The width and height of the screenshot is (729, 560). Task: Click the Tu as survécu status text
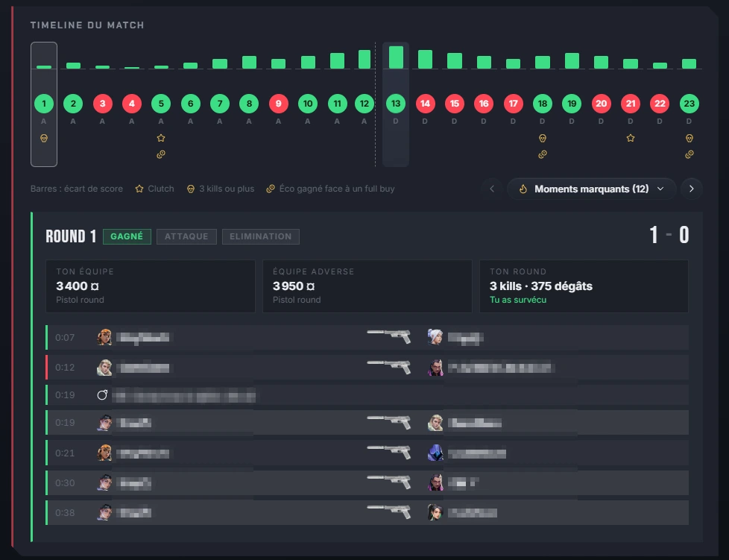518,300
